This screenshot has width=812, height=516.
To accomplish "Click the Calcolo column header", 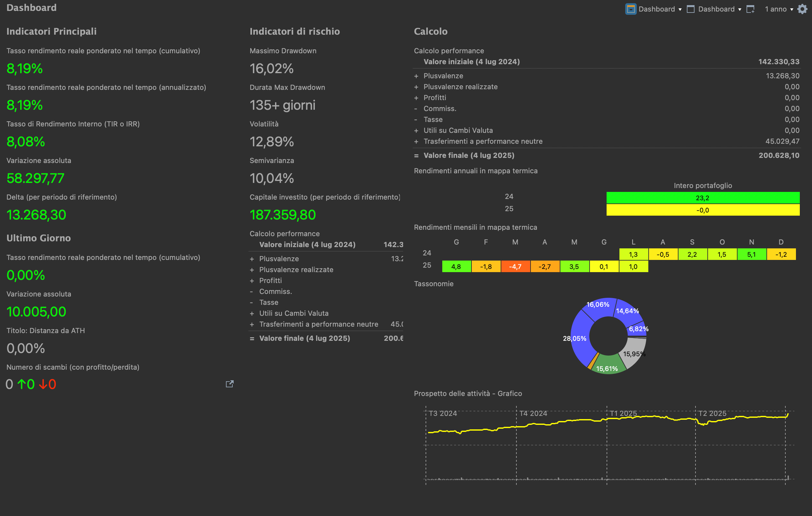I will point(431,31).
